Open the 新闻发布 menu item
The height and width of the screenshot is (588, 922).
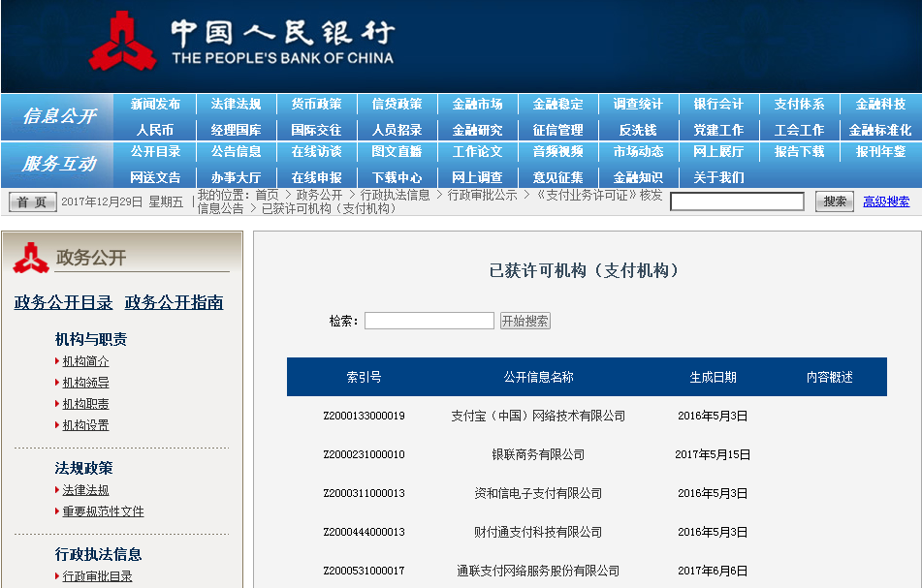pos(155,105)
